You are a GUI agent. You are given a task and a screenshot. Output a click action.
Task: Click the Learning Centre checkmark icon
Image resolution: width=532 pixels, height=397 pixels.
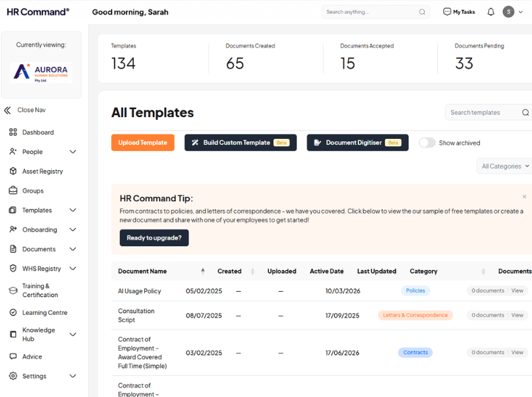click(x=13, y=312)
